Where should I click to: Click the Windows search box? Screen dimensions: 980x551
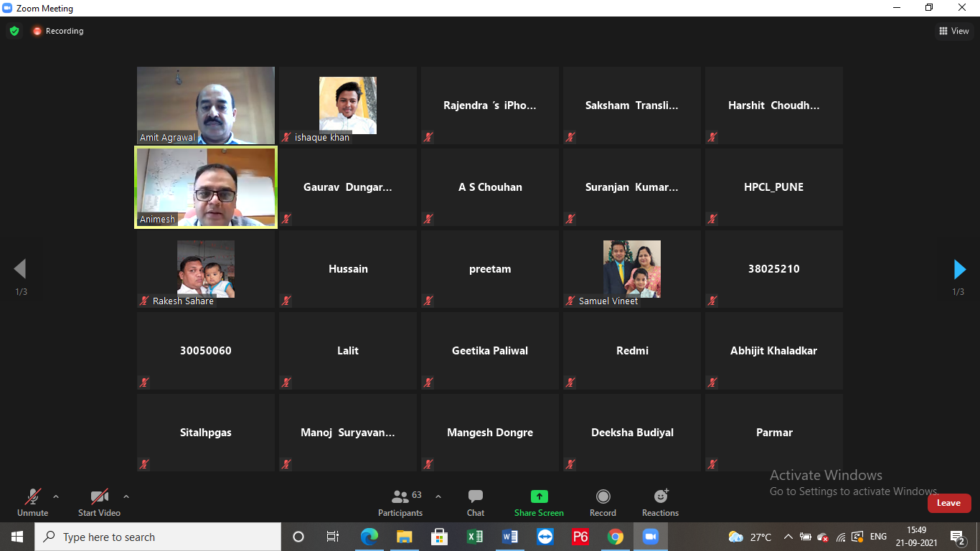(158, 537)
